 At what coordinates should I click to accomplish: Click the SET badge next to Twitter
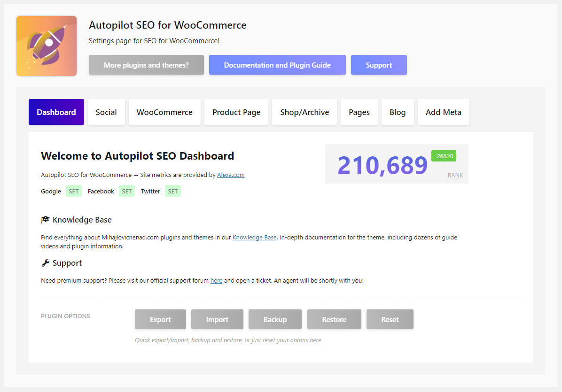(172, 191)
